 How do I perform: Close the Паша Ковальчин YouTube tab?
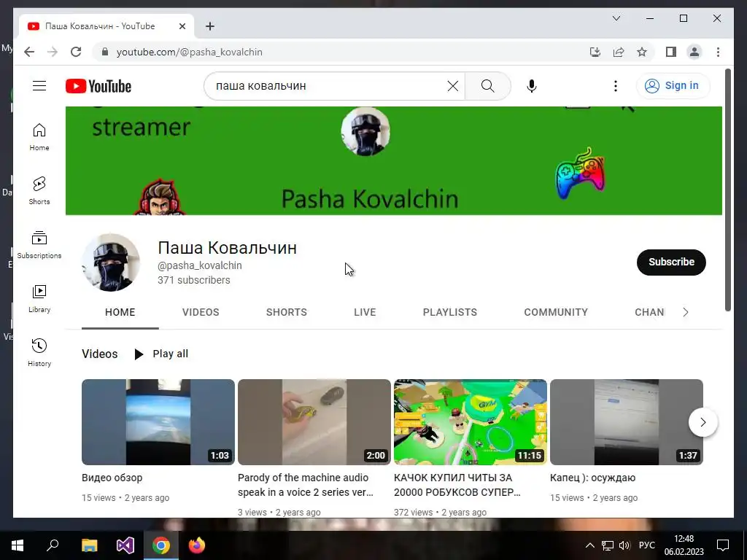(x=182, y=26)
